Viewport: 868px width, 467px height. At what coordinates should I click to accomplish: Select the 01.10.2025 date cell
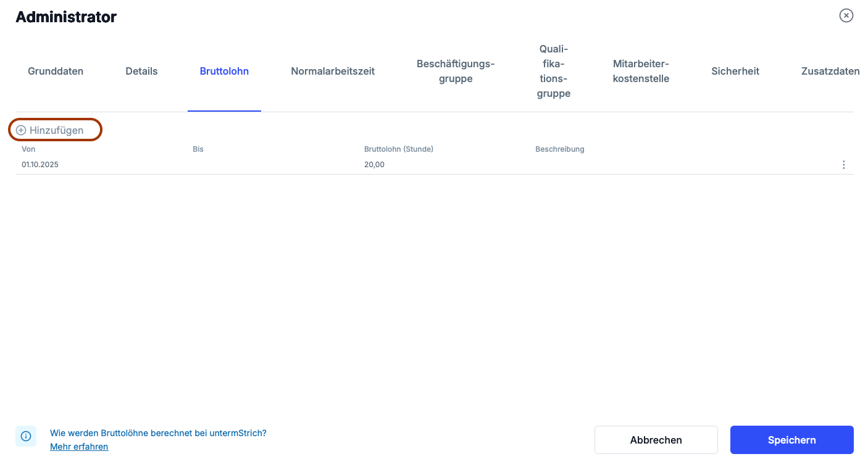(40, 165)
